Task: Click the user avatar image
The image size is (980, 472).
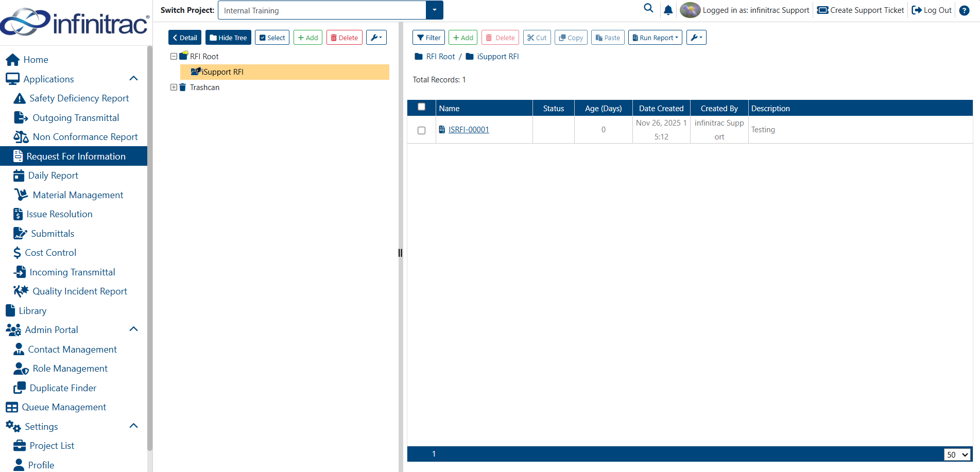Action: coord(690,10)
